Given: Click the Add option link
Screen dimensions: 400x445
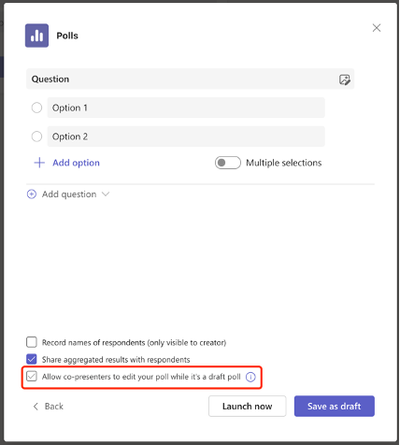Looking at the screenshot, I should click(76, 163).
